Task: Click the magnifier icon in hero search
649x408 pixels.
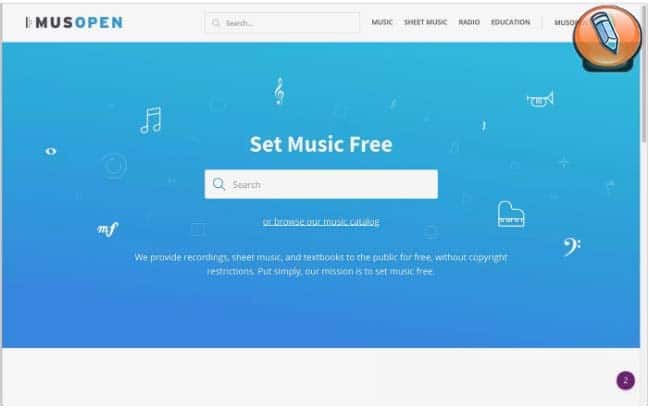Action: click(x=219, y=184)
